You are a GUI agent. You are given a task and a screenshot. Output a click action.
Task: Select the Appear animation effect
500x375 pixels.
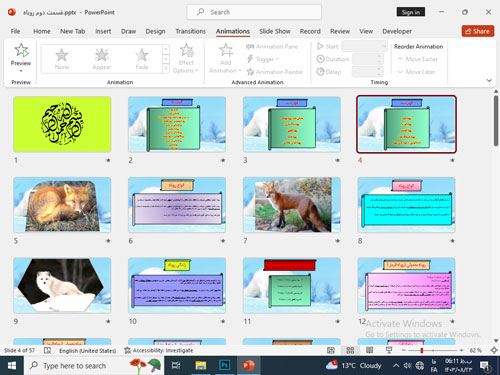tap(102, 59)
